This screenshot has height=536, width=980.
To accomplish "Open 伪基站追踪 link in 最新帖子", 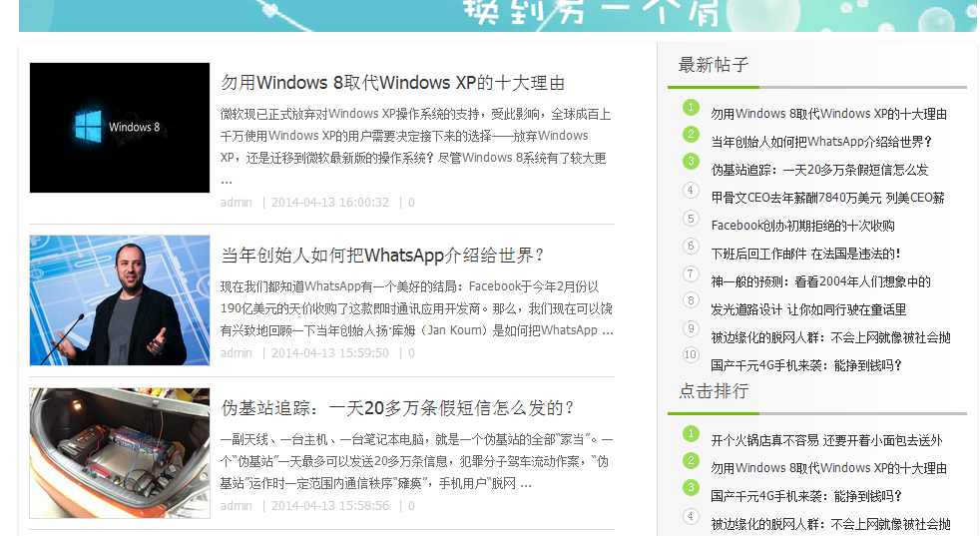I will [819, 170].
